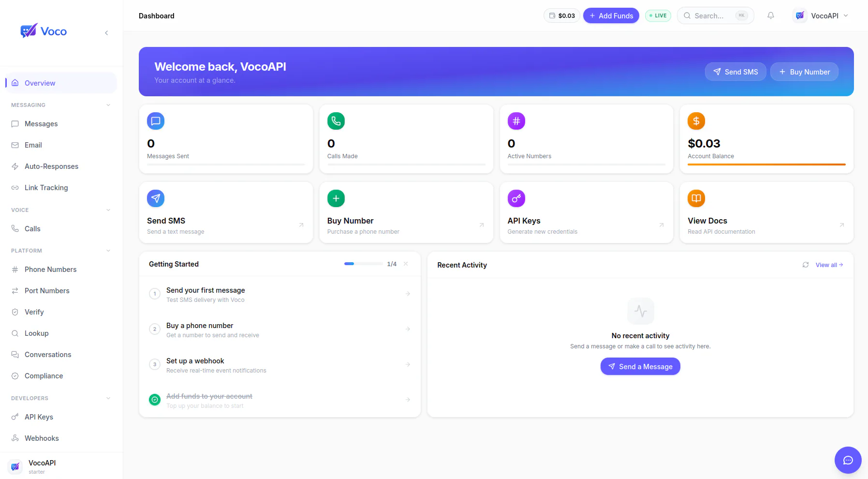Open Phone Numbers page
Screen dimensions: 868x479
point(61,269)
